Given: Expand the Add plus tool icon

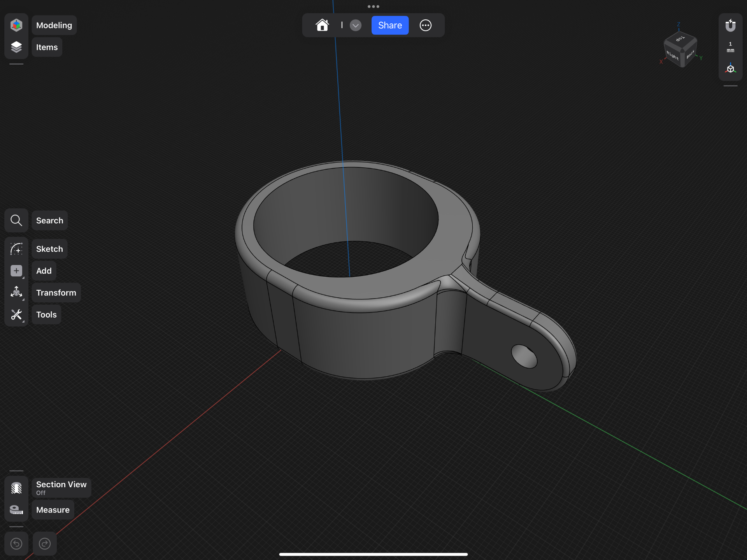Looking at the screenshot, I should [x=16, y=271].
